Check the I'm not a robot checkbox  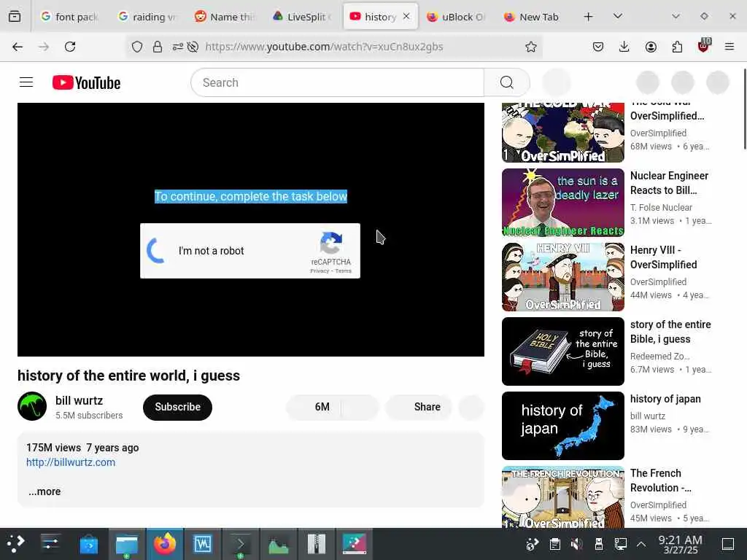(x=156, y=251)
